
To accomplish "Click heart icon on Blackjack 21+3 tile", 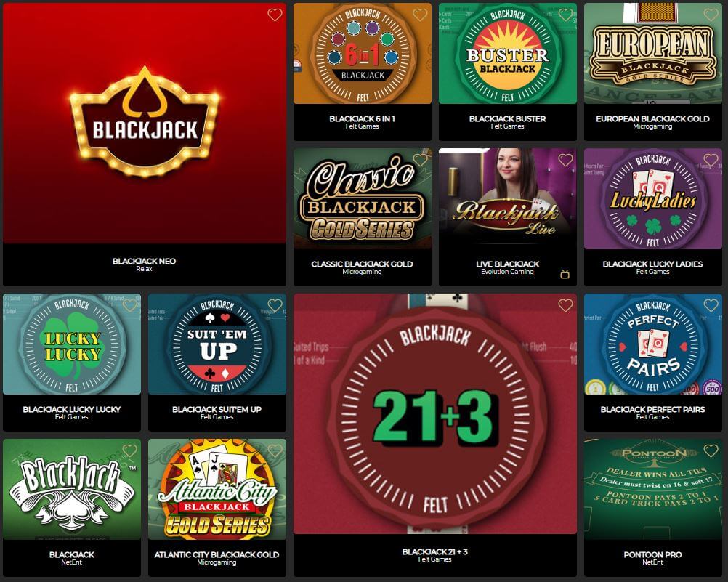I will click(565, 305).
